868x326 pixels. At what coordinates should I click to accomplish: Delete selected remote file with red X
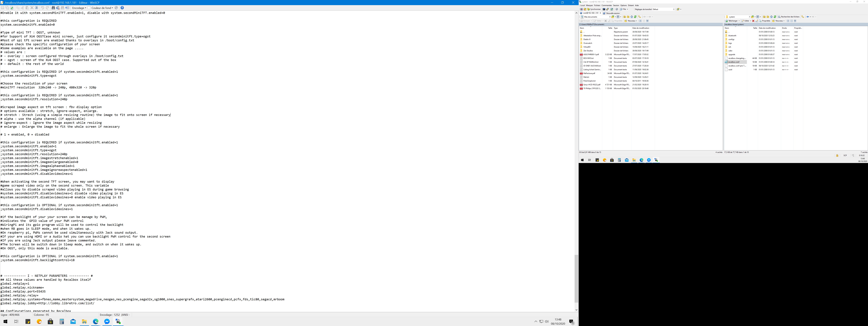(753, 21)
